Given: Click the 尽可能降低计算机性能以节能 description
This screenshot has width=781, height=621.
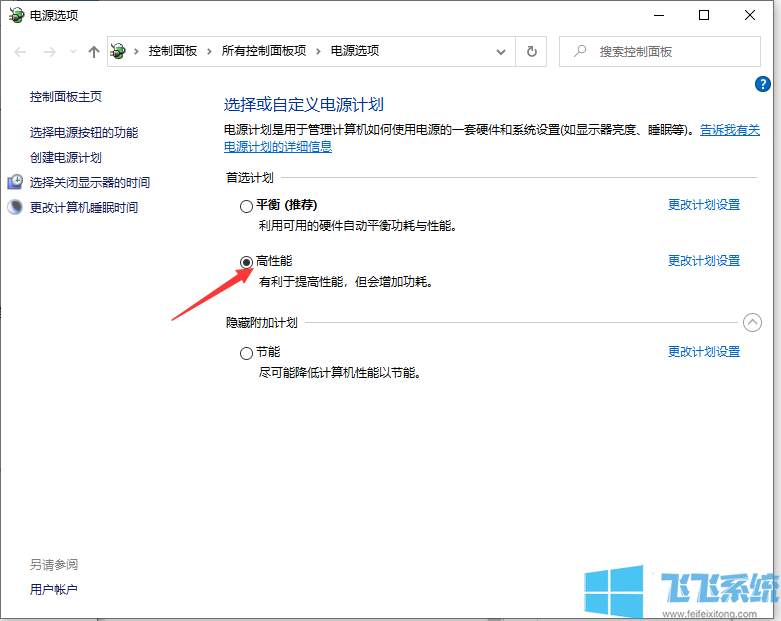Looking at the screenshot, I should tap(340, 373).
